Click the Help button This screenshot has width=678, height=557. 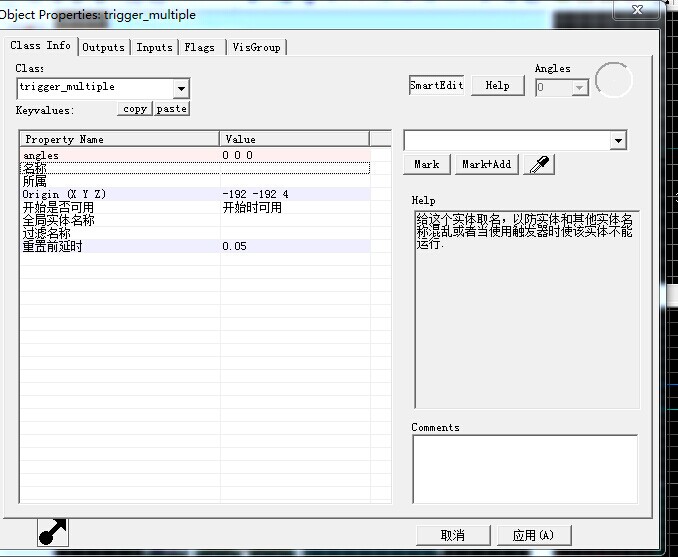498,85
